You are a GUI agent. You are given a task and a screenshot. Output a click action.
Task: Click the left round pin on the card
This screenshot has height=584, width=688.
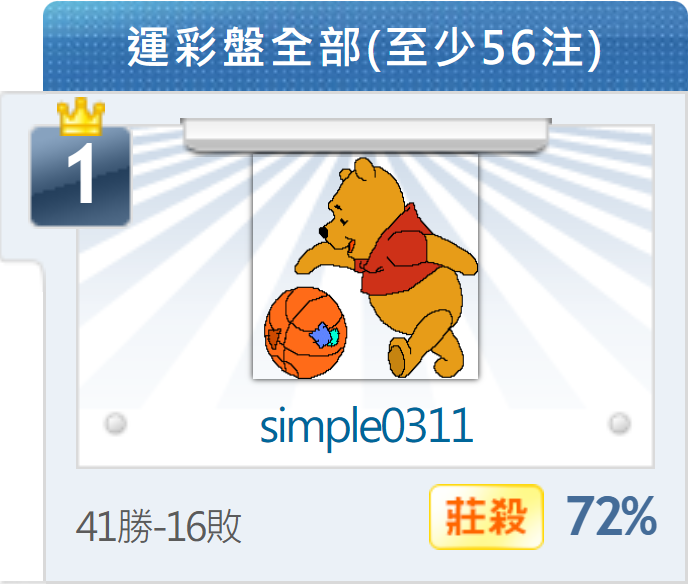(116, 423)
